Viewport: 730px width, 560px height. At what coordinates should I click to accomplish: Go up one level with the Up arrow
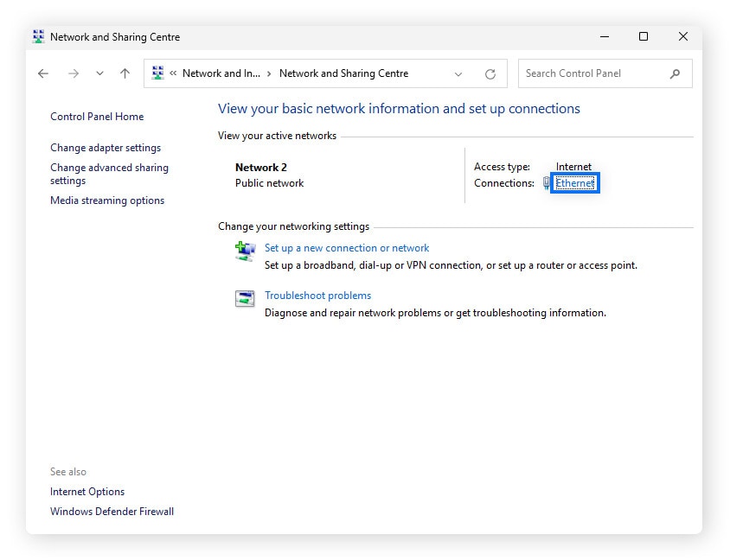(125, 73)
